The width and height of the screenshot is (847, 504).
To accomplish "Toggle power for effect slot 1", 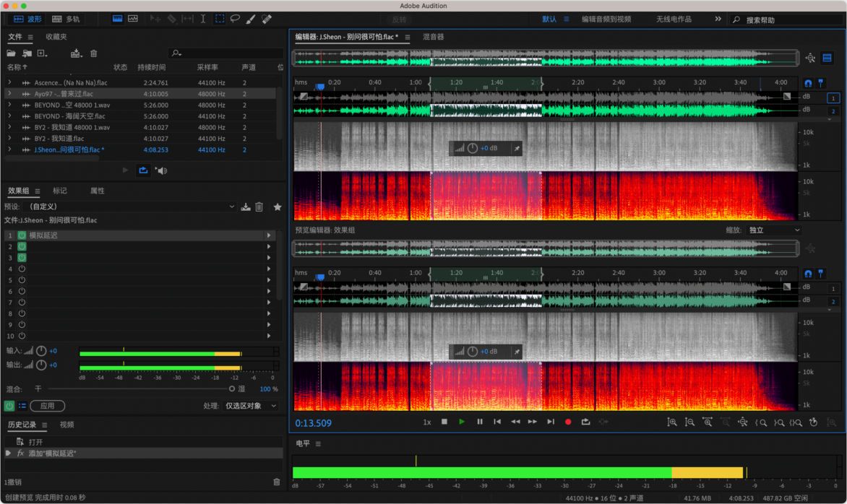I will (22, 235).
